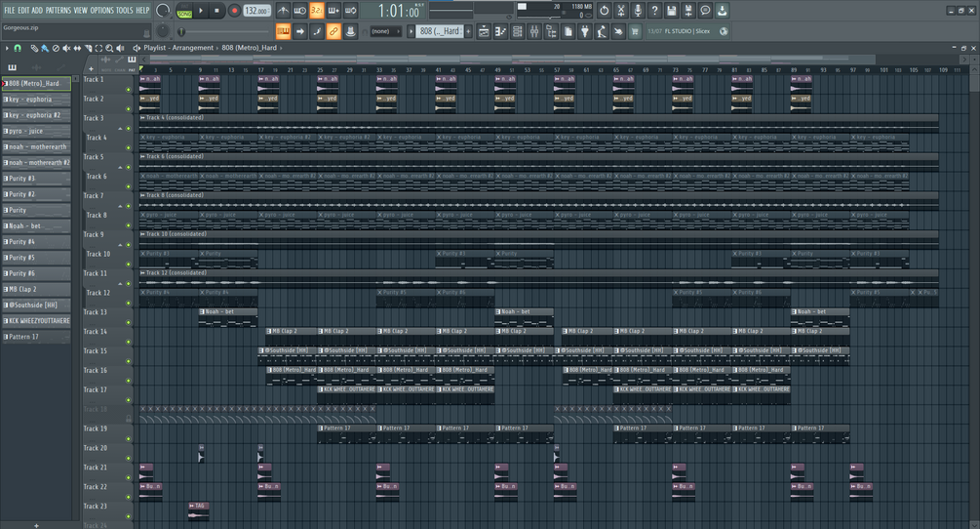Toggle the metronome icon
Screen dimensions: 980x529
(x=283, y=11)
